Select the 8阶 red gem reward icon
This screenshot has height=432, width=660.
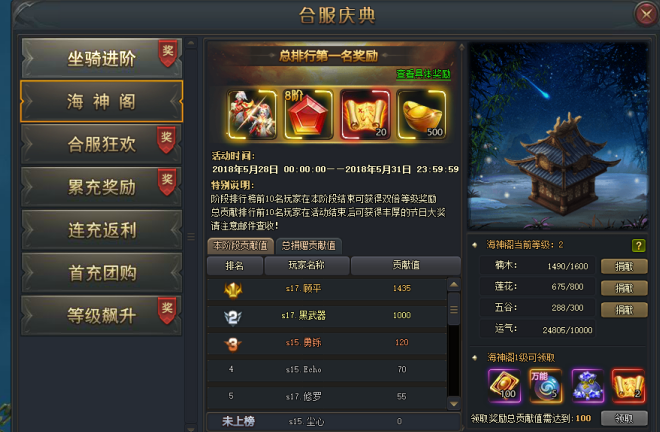[308, 115]
